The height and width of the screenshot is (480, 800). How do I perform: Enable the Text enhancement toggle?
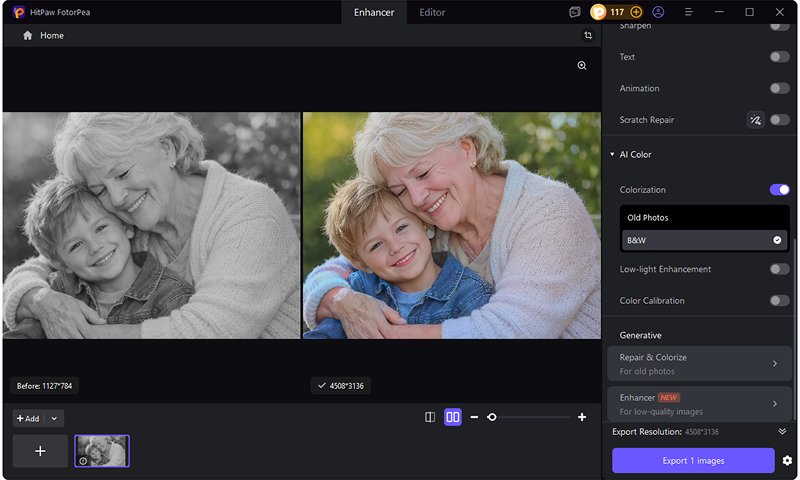(780, 57)
